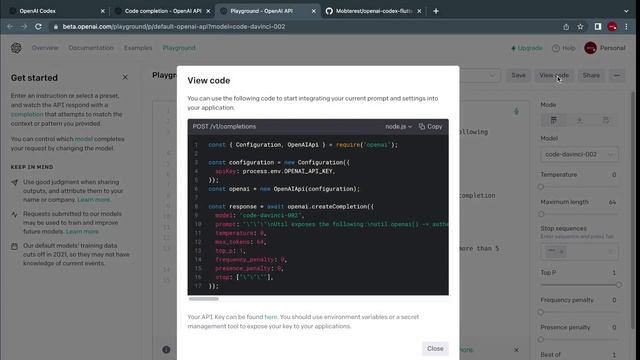Viewport: 640px width, 360px height.
Task: Click the Frequency penalty slider
Action: (580, 312)
